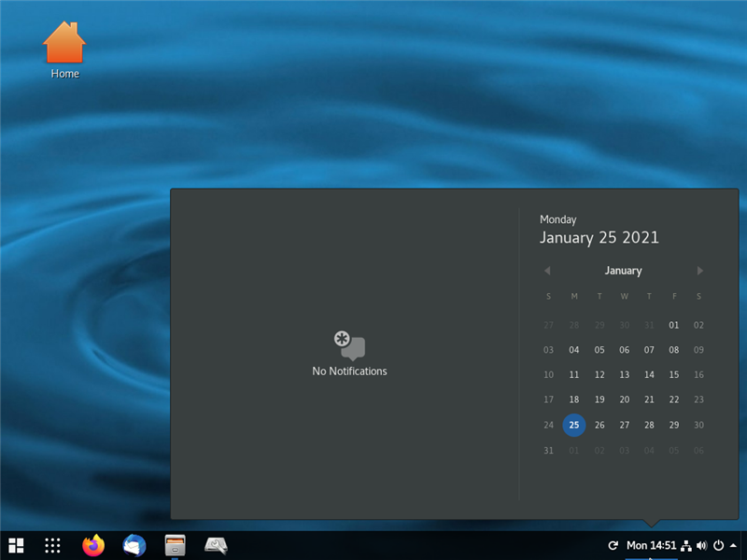This screenshot has height=560, width=747.
Task: Go to previous month in calendar
Action: coord(547,271)
